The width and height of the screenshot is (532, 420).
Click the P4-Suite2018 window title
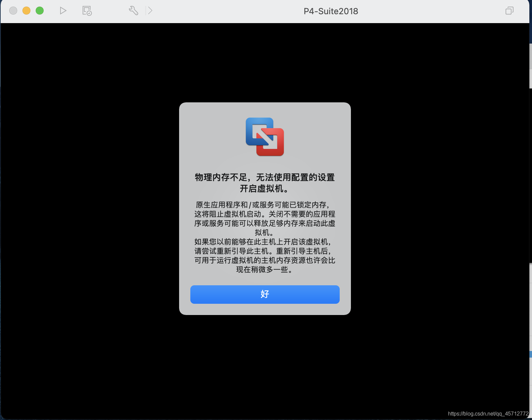(331, 11)
